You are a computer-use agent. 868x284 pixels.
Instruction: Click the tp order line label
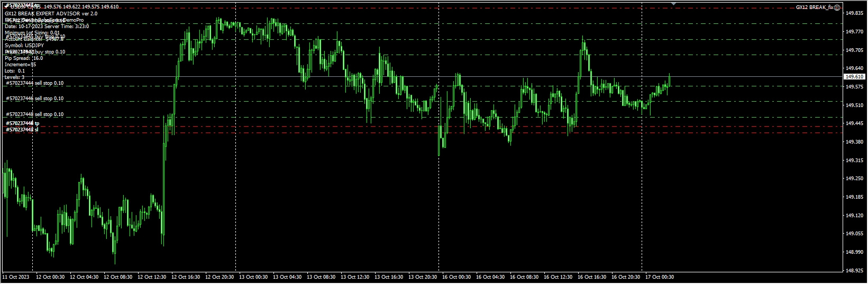tap(23, 123)
